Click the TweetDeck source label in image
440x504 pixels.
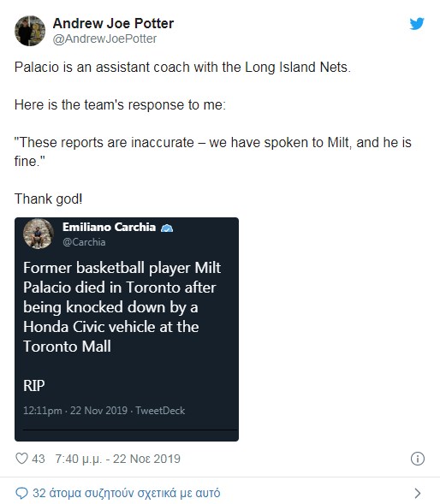point(160,411)
